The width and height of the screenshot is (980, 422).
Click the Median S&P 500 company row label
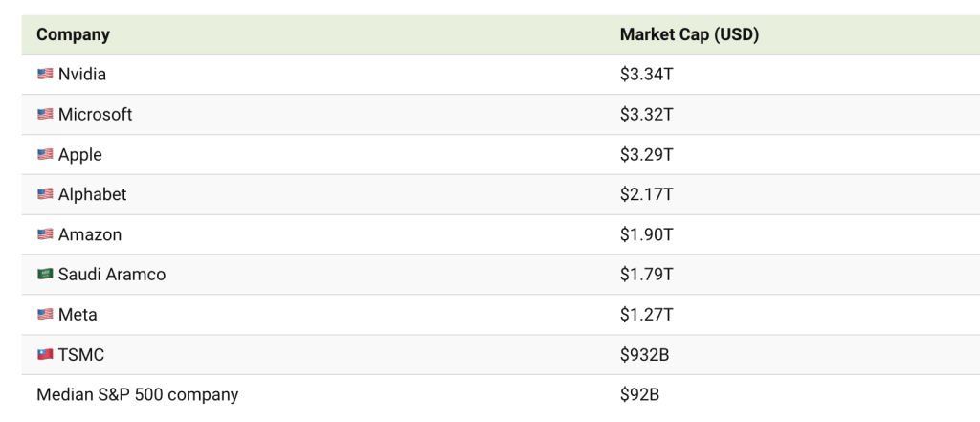tap(137, 394)
